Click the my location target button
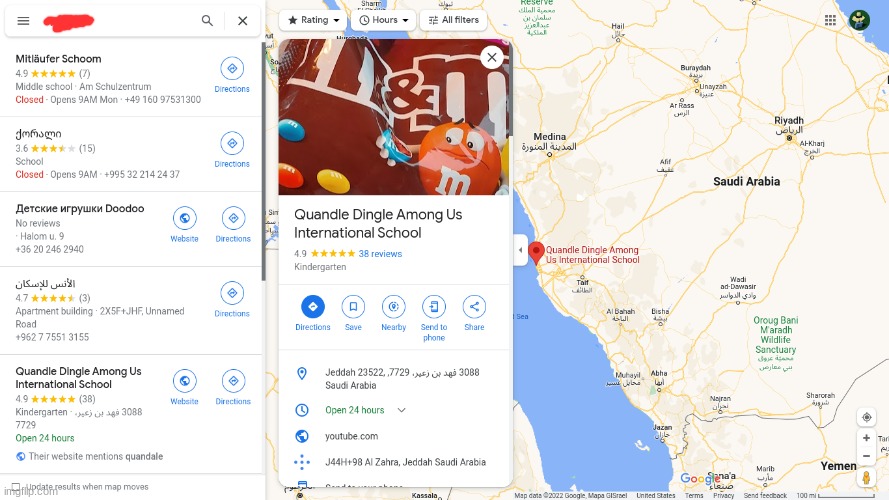This screenshot has height=500, width=889. (x=866, y=417)
